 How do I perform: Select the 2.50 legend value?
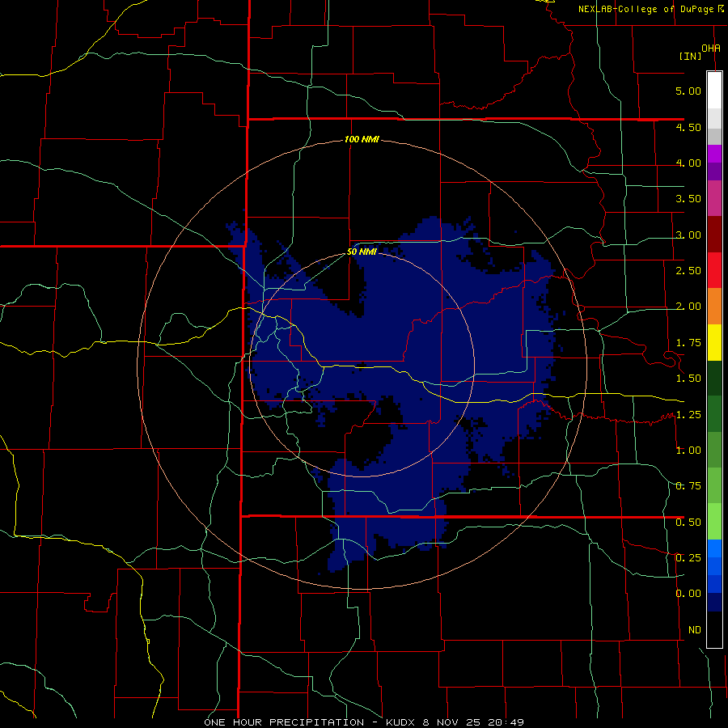click(x=688, y=271)
